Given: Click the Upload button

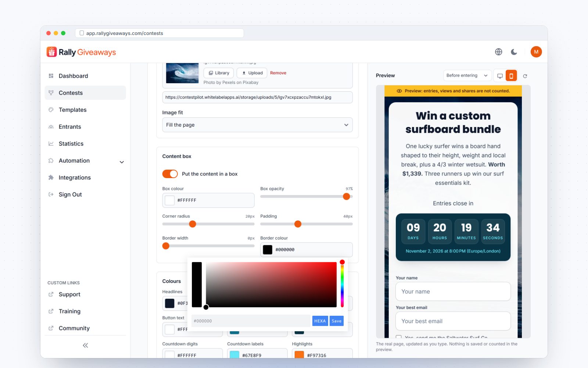Looking at the screenshot, I should tap(252, 73).
